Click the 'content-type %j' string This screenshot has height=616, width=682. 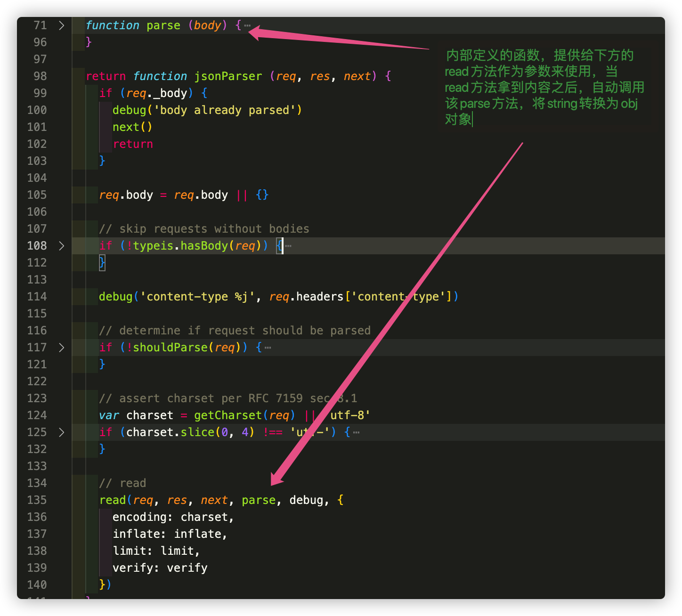pyautogui.click(x=197, y=297)
